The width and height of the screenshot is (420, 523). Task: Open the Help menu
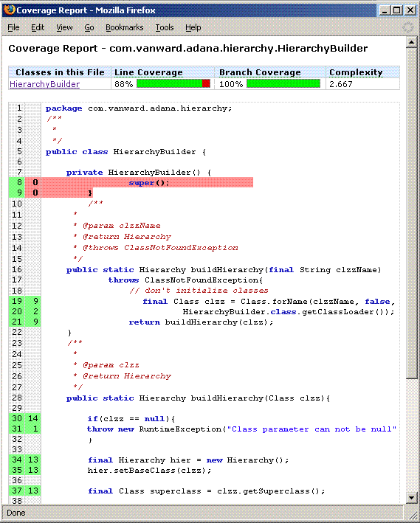click(193, 27)
